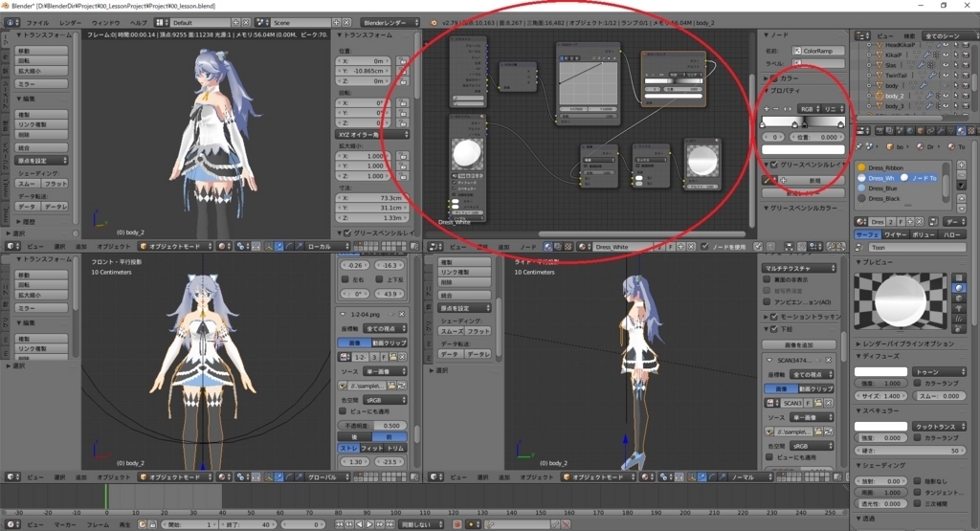This screenshot has width=980, height=531.
Task: Flip ColorRamp with the double-arrow icon
Action: [787, 109]
